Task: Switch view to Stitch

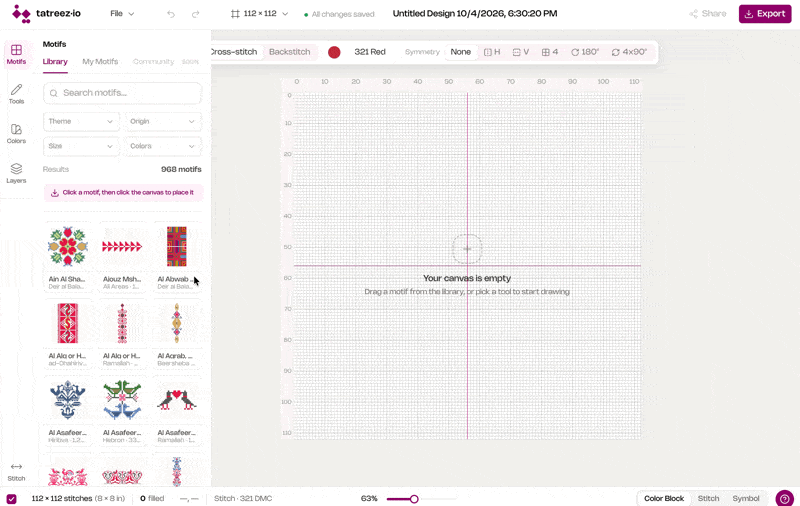Action: (x=709, y=498)
